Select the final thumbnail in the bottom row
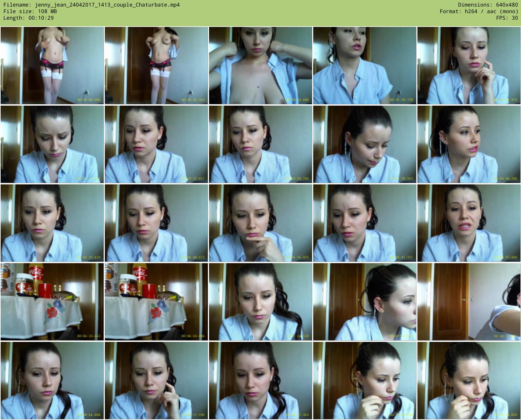 [x=469, y=381]
